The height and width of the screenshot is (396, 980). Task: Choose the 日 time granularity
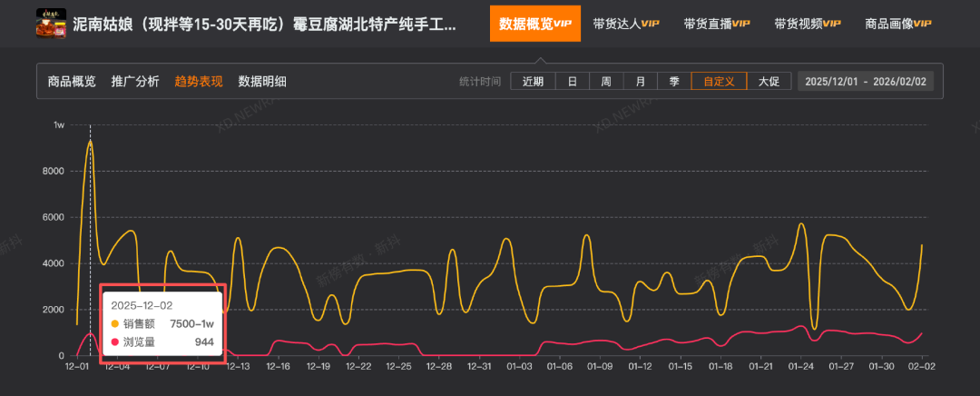tap(572, 82)
